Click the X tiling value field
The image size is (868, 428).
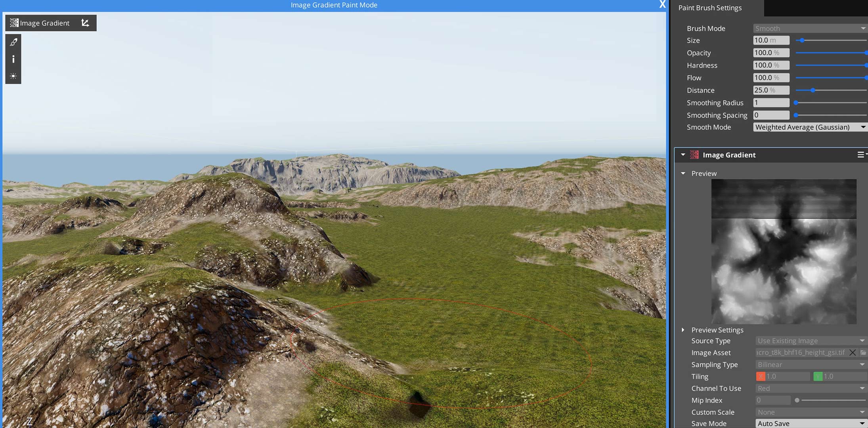tap(784, 376)
